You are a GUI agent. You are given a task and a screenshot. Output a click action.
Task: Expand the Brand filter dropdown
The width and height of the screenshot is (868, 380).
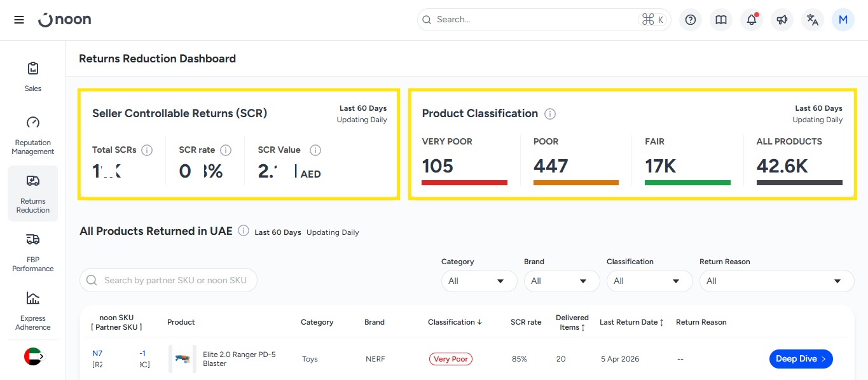click(x=561, y=281)
